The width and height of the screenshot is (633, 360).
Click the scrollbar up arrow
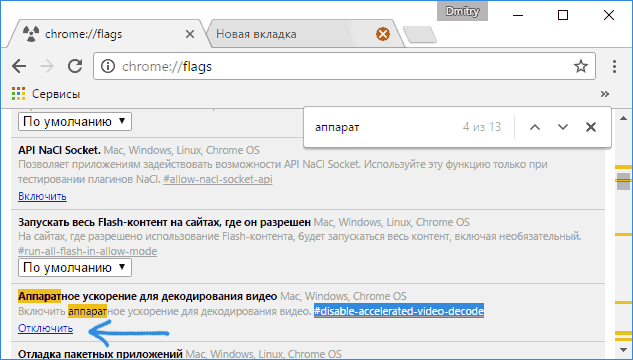pyautogui.click(x=623, y=118)
